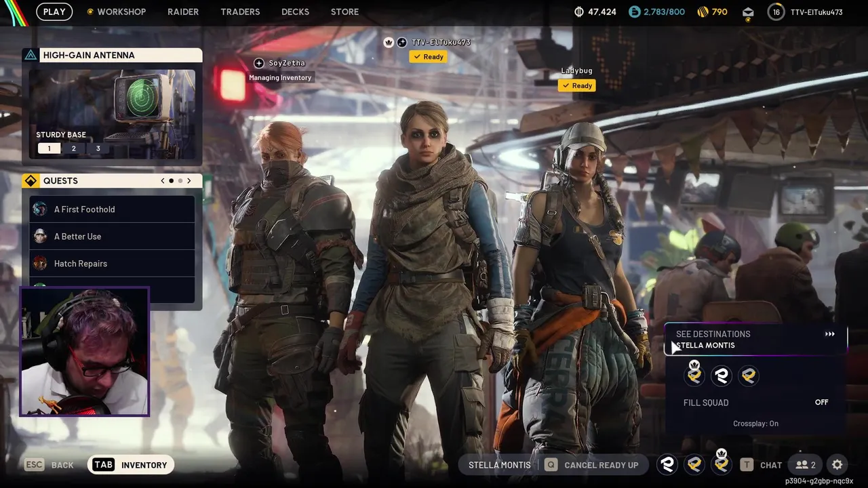Image resolution: width=868 pixels, height=488 pixels.
Task: Click the level 16 progress ring
Action: 776,12
